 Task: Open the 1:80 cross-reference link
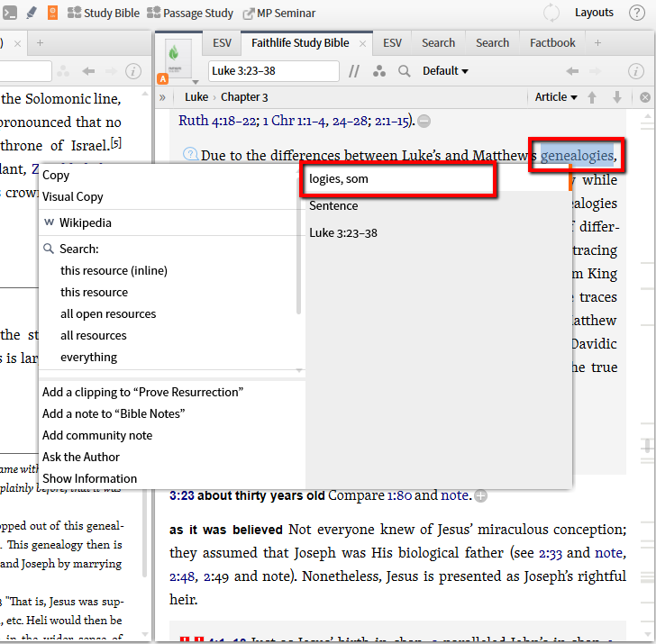coord(399,495)
